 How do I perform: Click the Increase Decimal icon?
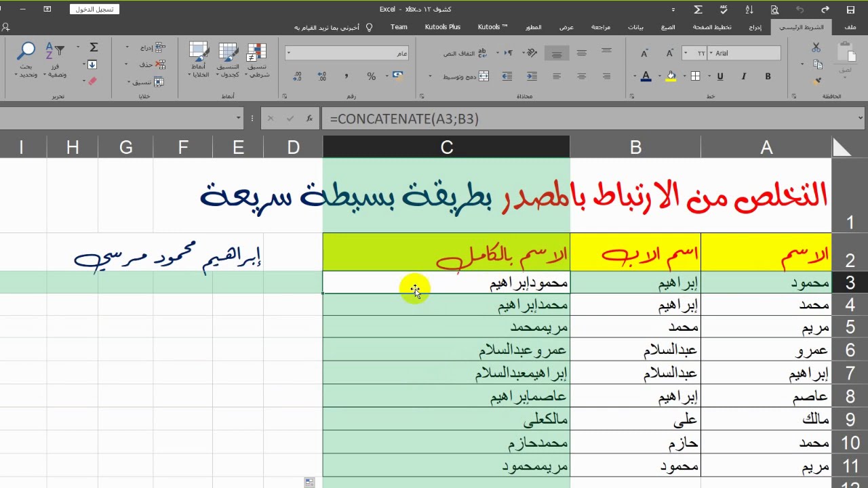point(321,77)
